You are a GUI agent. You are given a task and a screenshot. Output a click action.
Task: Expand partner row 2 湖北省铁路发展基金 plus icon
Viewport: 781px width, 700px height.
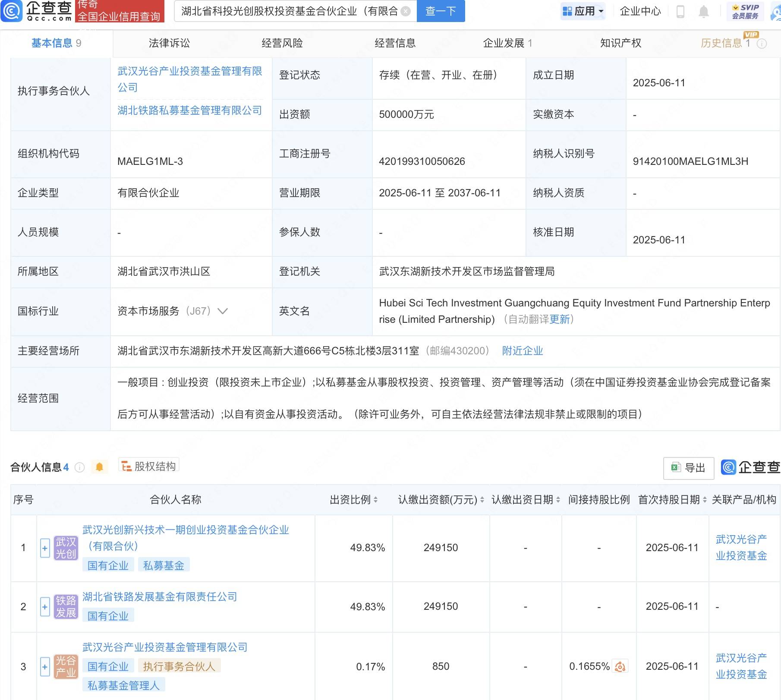(x=45, y=607)
